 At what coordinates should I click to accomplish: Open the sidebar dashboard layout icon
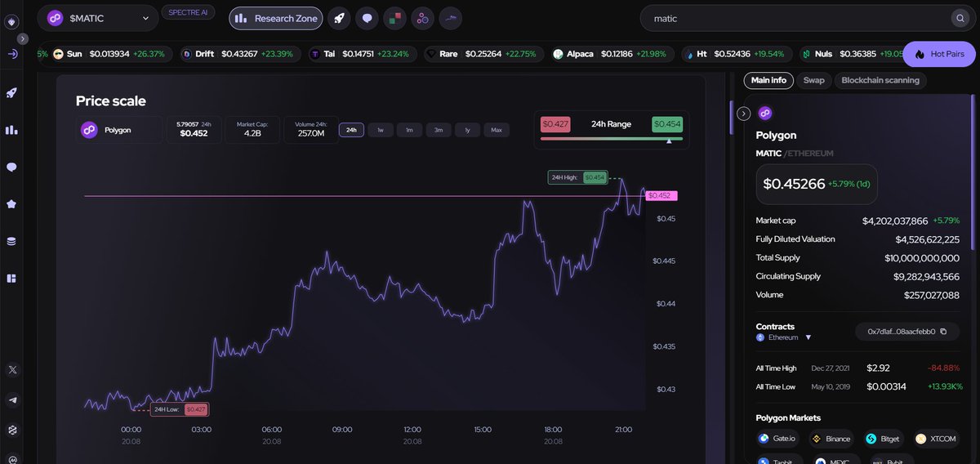[x=11, y=279]
